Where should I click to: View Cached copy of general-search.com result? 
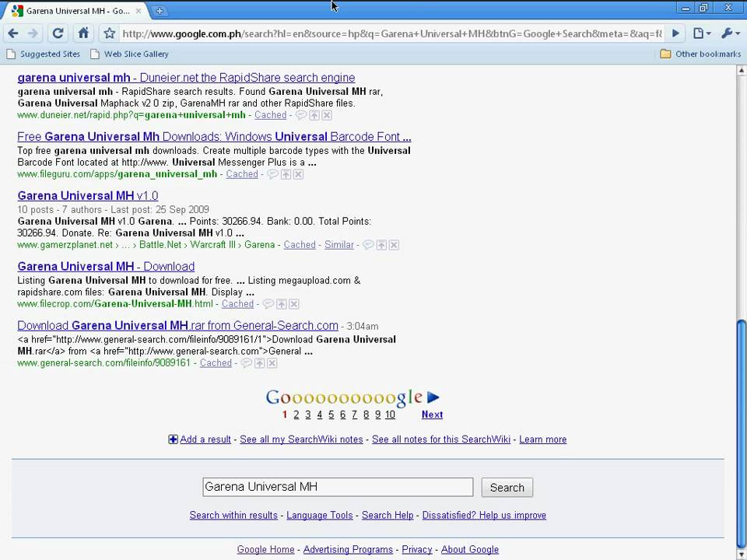(x=216, y=363)
